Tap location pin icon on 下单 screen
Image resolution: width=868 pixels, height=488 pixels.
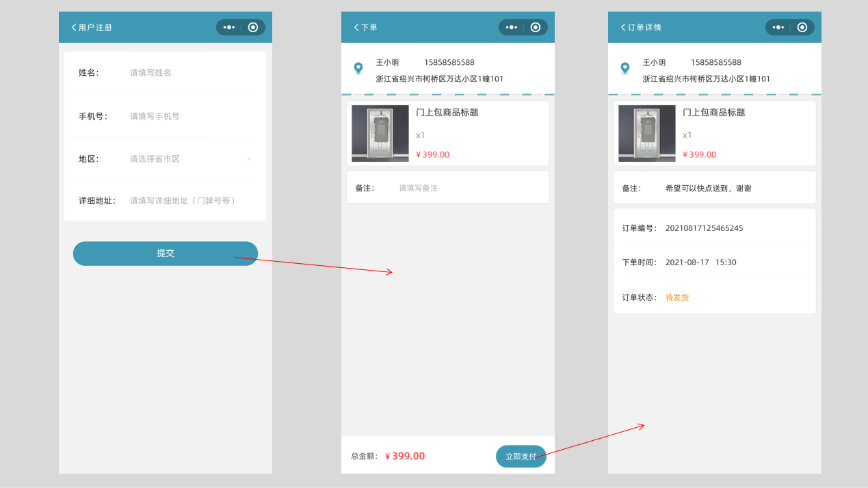pyautogui.click(x=358, y=68)
